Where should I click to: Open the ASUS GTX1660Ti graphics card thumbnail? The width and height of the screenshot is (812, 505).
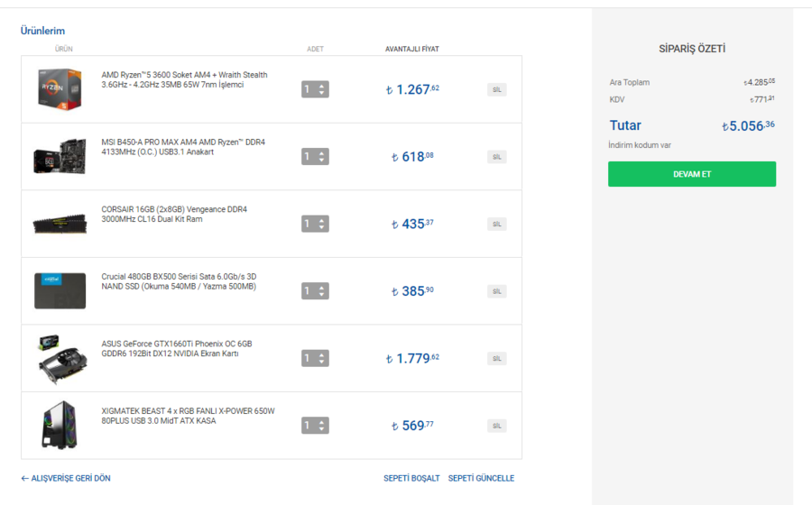[62, 359]
